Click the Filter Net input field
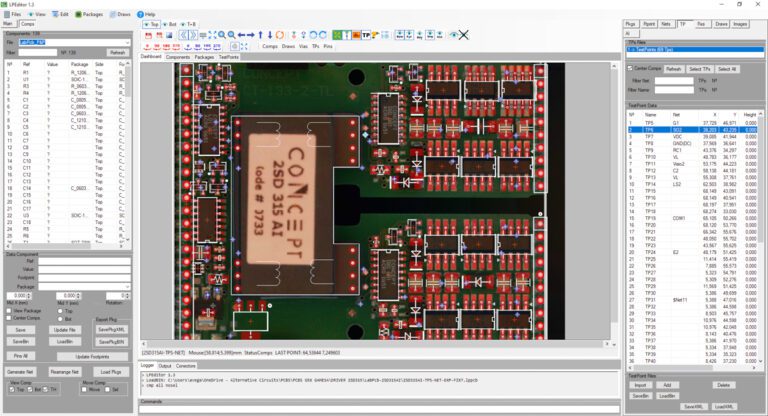 coord(674,81)
